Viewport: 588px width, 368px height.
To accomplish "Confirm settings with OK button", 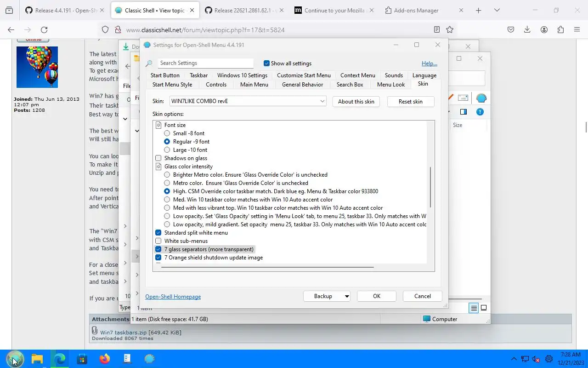I will 377,296.
